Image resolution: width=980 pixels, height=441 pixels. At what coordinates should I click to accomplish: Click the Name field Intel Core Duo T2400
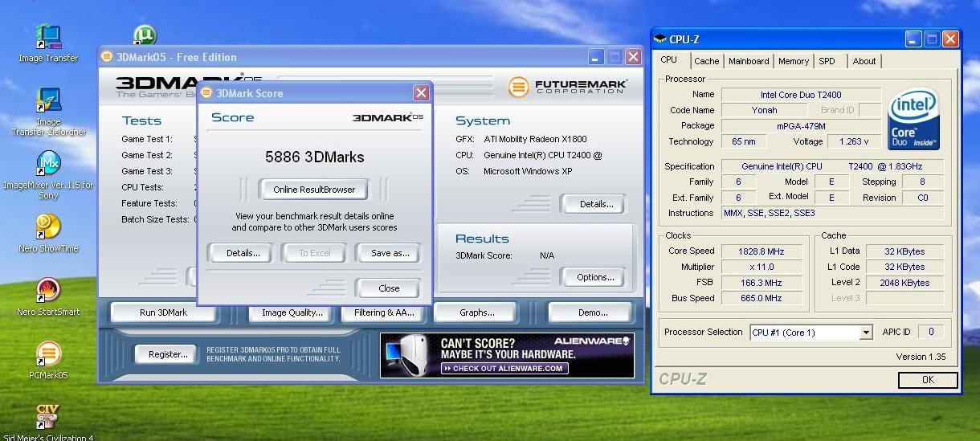(x=801, y=95)
